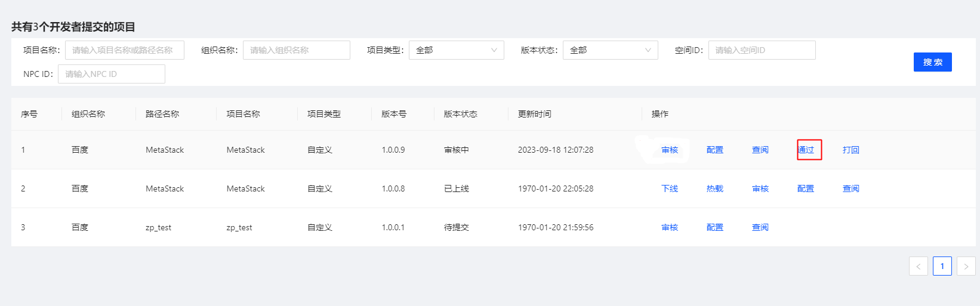Open 配置 for the zp_test project
Image resolution: width=980 pixels, height=306 pixels.
pyautogui.click(x=715, y=227)
